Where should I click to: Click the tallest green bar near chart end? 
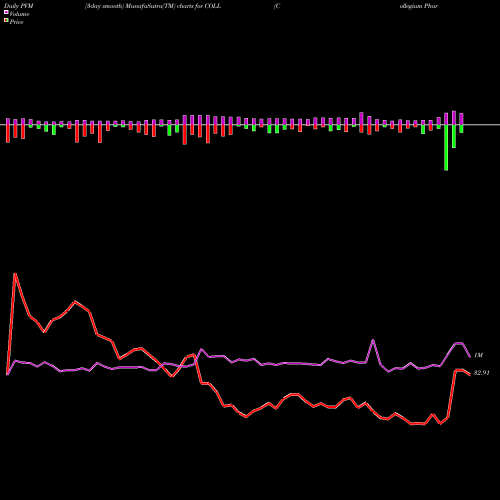pyautogui.click(x=446, y=148)
